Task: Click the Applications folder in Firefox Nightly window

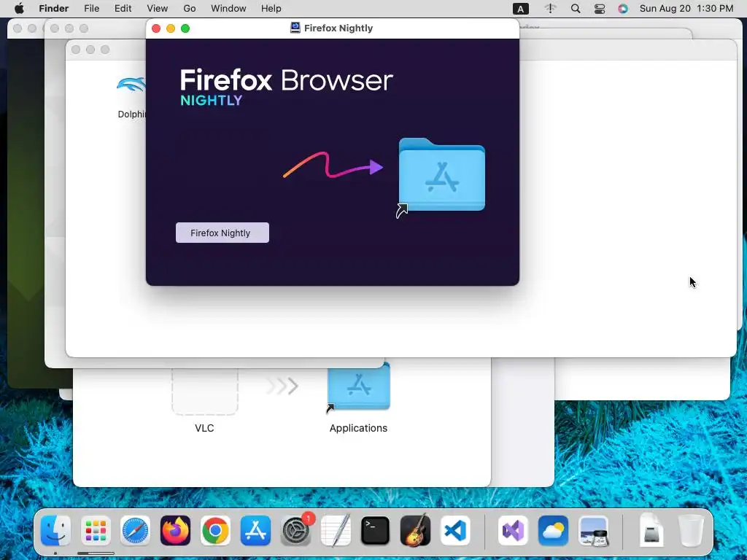Action: coord(441,175)
